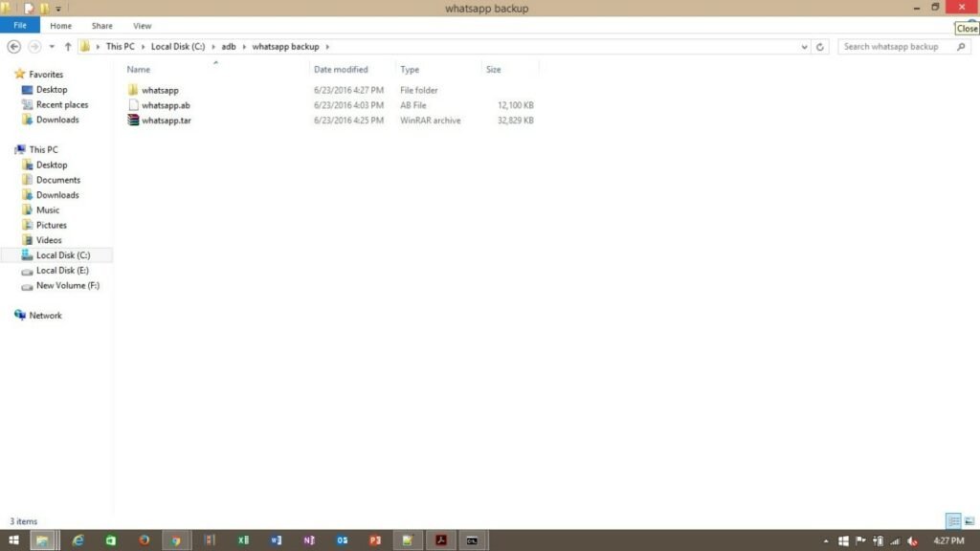Click Properties icon in quick access toolbar
Viewport: 980px width, 551px height.
tap(29, 9)
